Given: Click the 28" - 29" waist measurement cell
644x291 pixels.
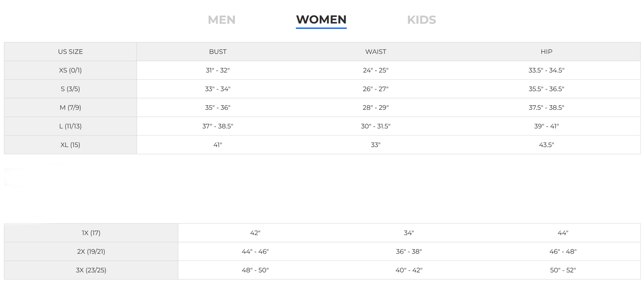Looking at the screenshot, I should point(376,107).
